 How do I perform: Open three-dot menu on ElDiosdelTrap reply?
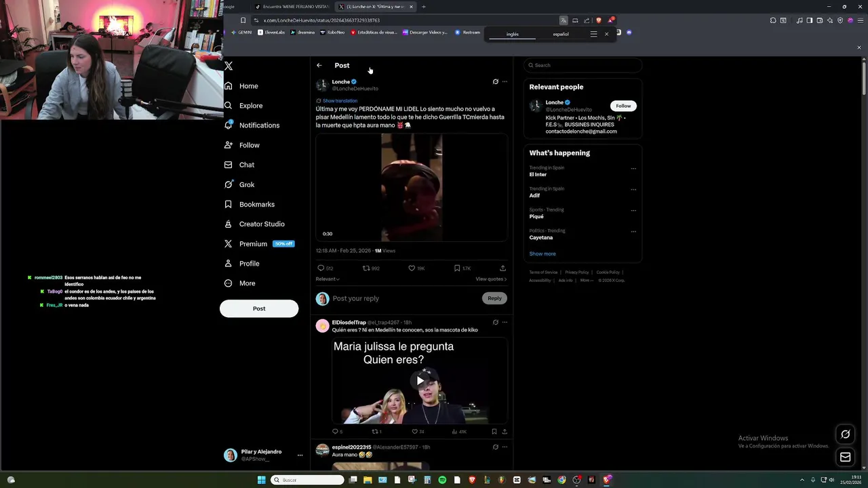pyautogui.click(x=505, y=322)
